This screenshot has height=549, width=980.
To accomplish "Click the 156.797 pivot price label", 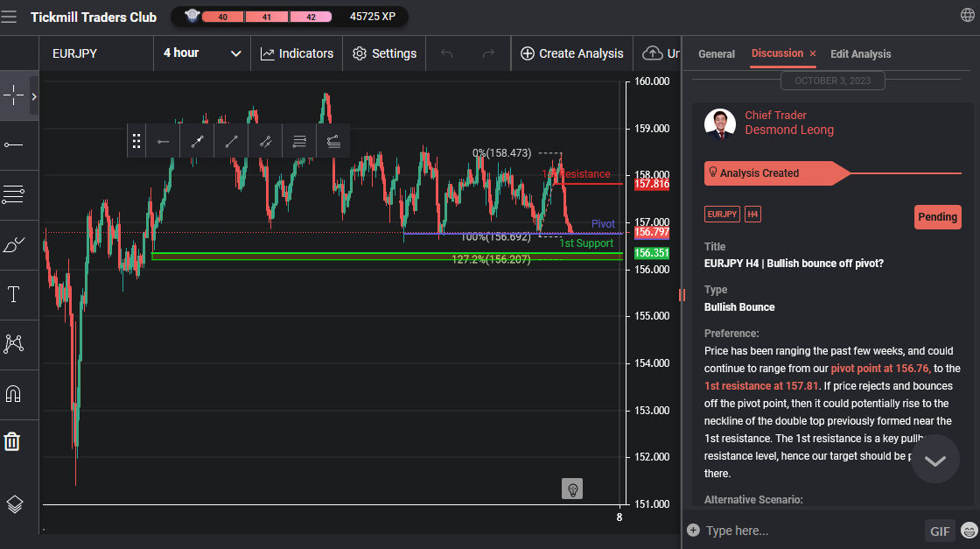I will (651, 233).
